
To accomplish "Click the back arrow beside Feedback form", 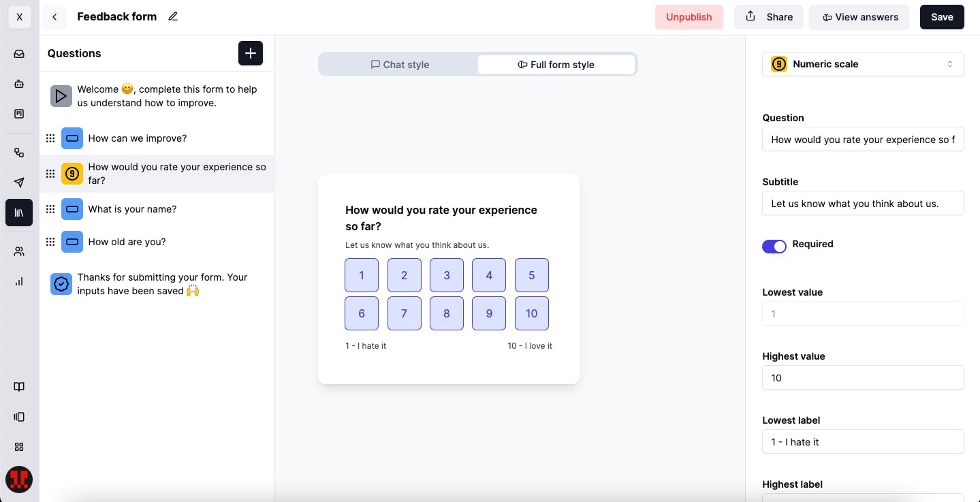I will pyautogui.click(x=54, y=17).
